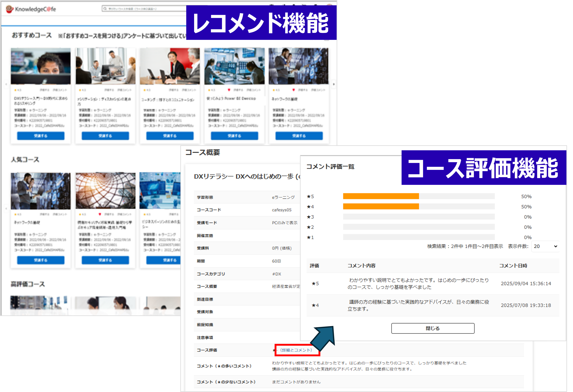Click the left carousel arrow in おすすめコース
This screenshot has width=573, height=392.
[x=6, y=84]
